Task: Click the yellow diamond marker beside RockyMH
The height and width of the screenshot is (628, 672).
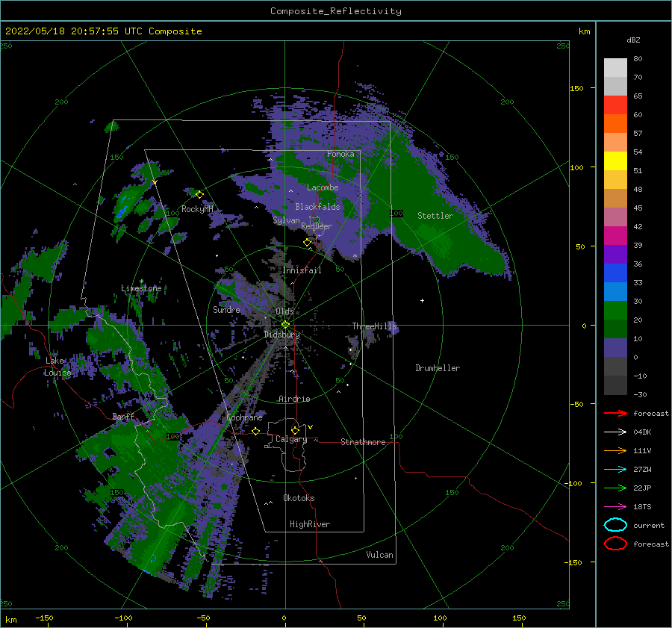Action: (x=199, y=195)
